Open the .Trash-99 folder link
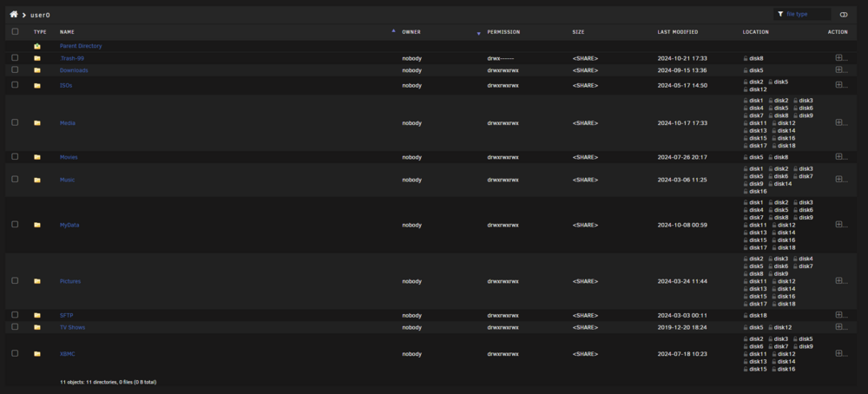Viewport: 868px width, 394px height. (x=72, y=58)
